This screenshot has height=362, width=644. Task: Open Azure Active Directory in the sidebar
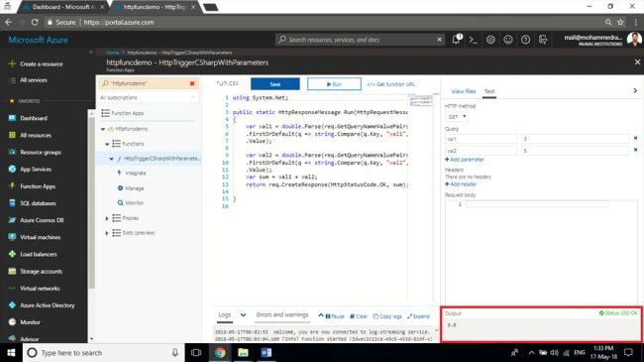pos(48,305)
